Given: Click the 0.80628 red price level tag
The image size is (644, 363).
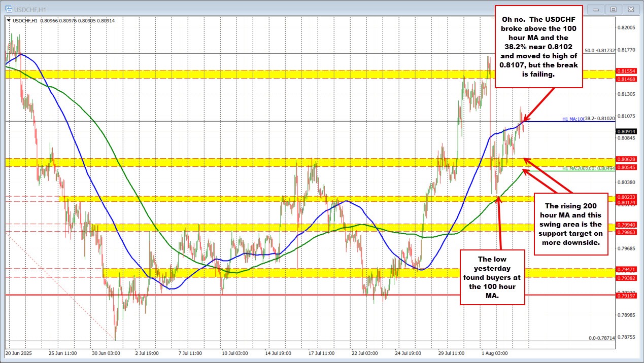Looking at the screenshot, I should 627,159.
